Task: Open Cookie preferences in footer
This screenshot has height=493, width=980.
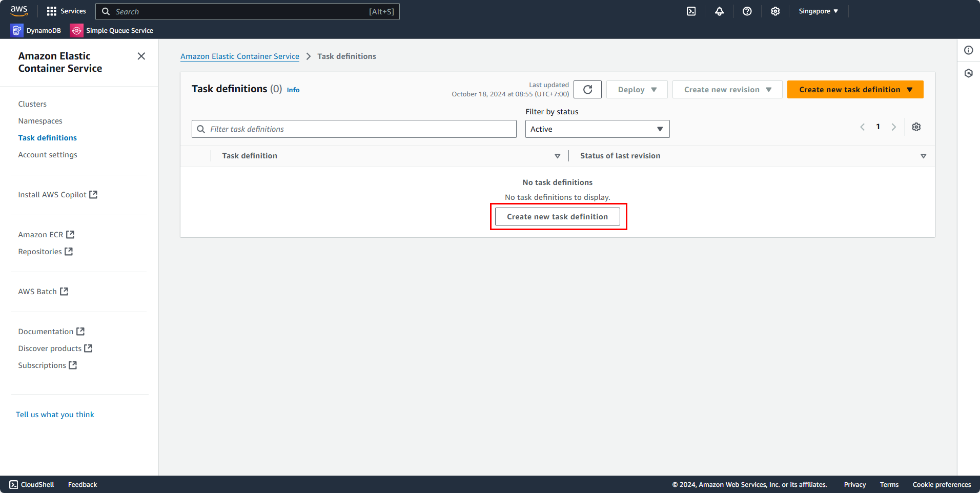Action: pos(942,485)
